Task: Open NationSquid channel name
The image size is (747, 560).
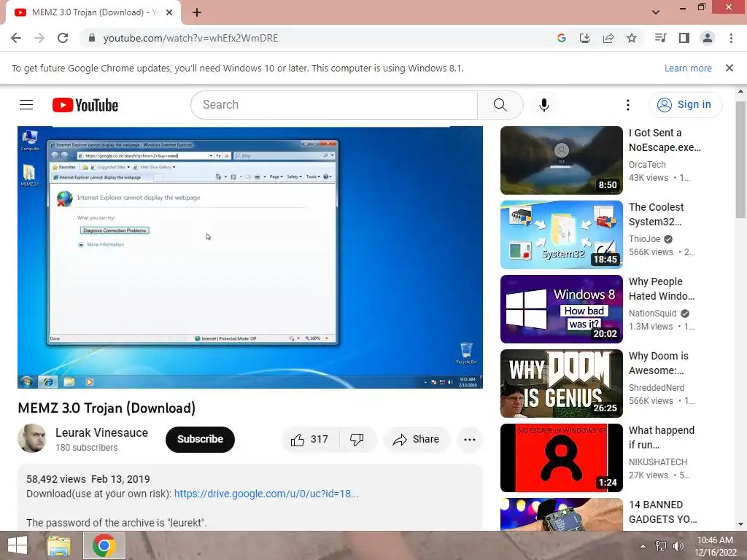Action: coord(653,314)
